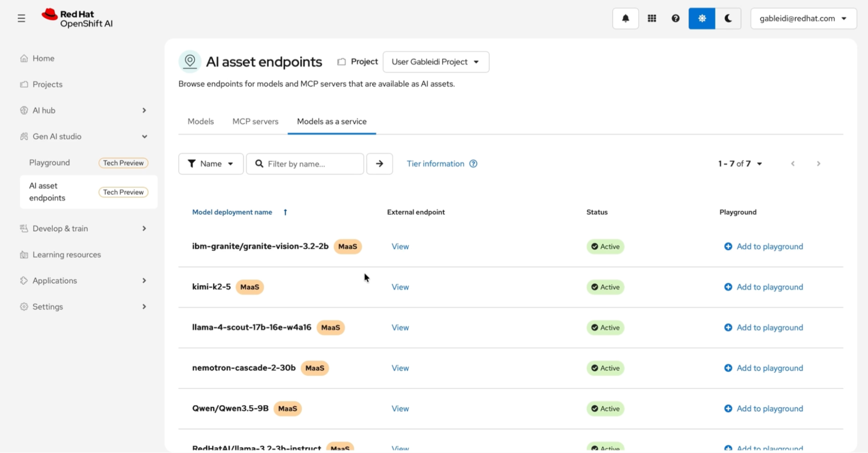The height and width of the screenshot is (453, 868).
Task: View endpoint for Qwen/Qwen3.5-9B
Action: [400, 409]
